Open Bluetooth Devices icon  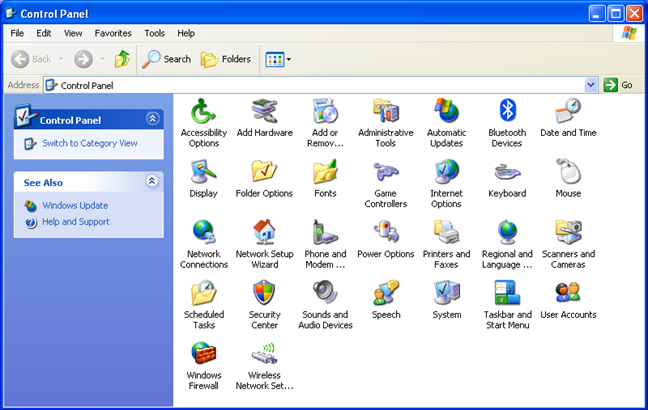[507, 110]
